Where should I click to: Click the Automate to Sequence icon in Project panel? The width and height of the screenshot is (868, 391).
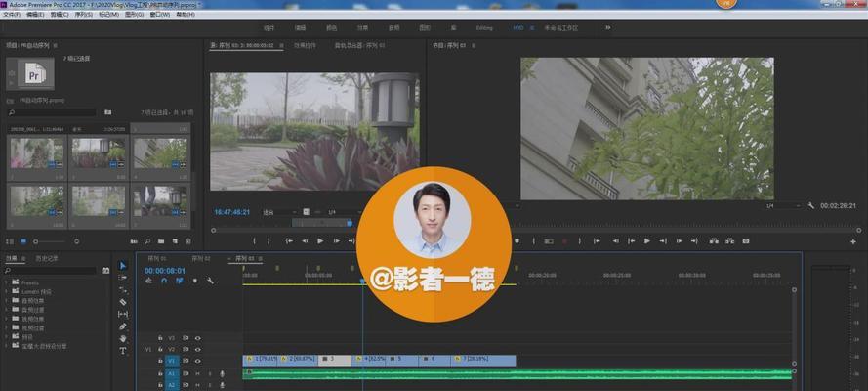(x=134, y=241)
